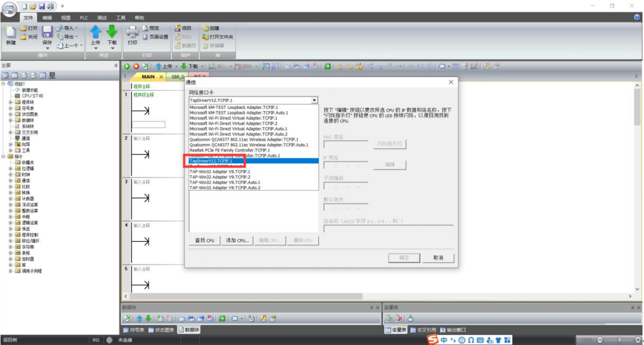Click the 打印 printer icon in ribbon
The height and width of the screenshot is (345, 644).
point(132,32)
